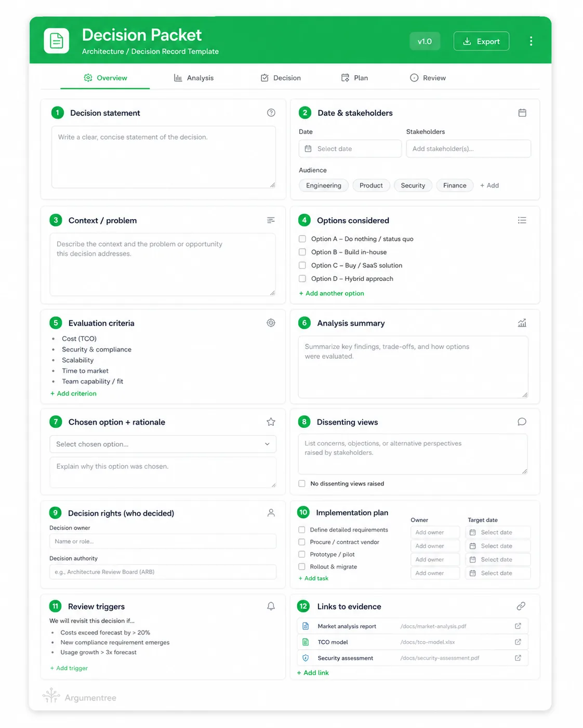583x728 pixels.
Task: Click the chain link icon in Links to evidence
Action: click(521, 606)
